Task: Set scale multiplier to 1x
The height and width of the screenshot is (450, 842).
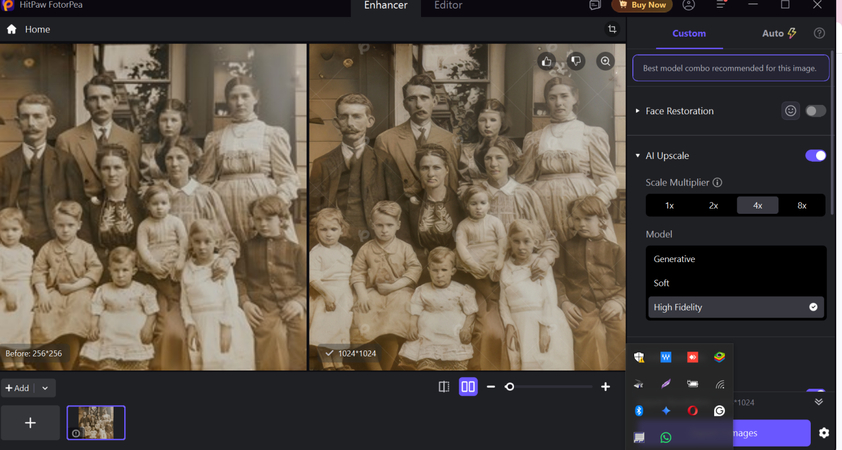Action: [669, 206]
